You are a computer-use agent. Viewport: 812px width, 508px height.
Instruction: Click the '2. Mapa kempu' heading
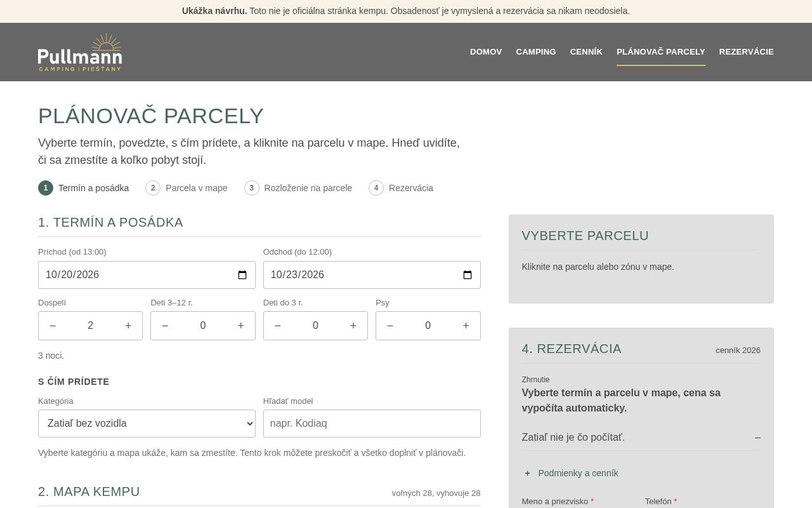(x=89, y=491)
